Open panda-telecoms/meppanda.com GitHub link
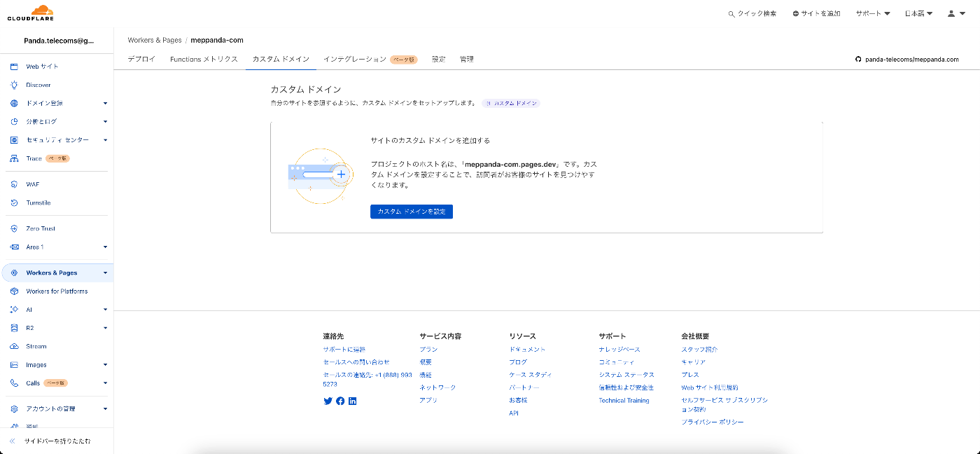Image resolution: width=980 pixels, height=454 pixels. (x=907, y=60)
